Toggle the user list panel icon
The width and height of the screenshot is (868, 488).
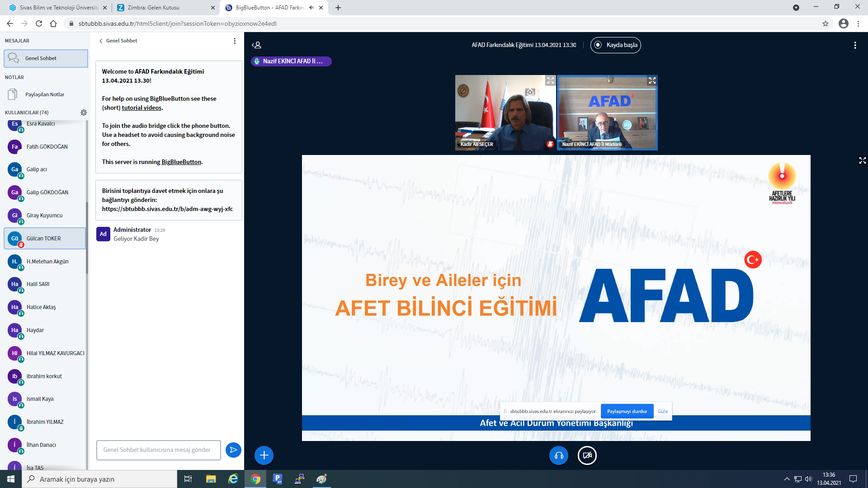(x=256, y=45)
